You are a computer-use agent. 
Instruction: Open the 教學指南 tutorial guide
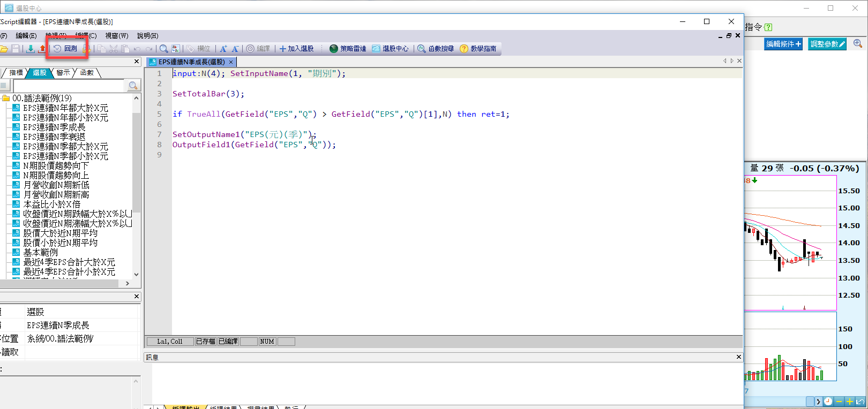pos(478,49)
